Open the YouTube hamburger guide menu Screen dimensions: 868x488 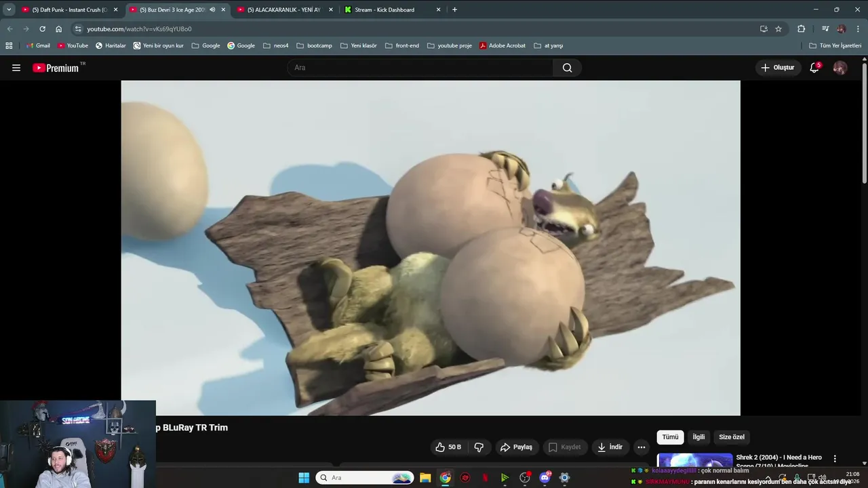pos(16,68)
